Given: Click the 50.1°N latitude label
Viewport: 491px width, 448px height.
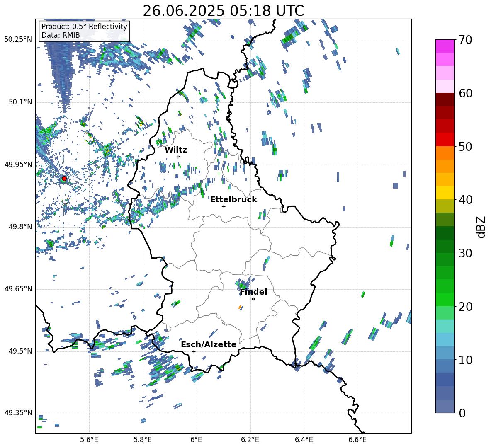Looking at the screenshot, I should point(20,102).
